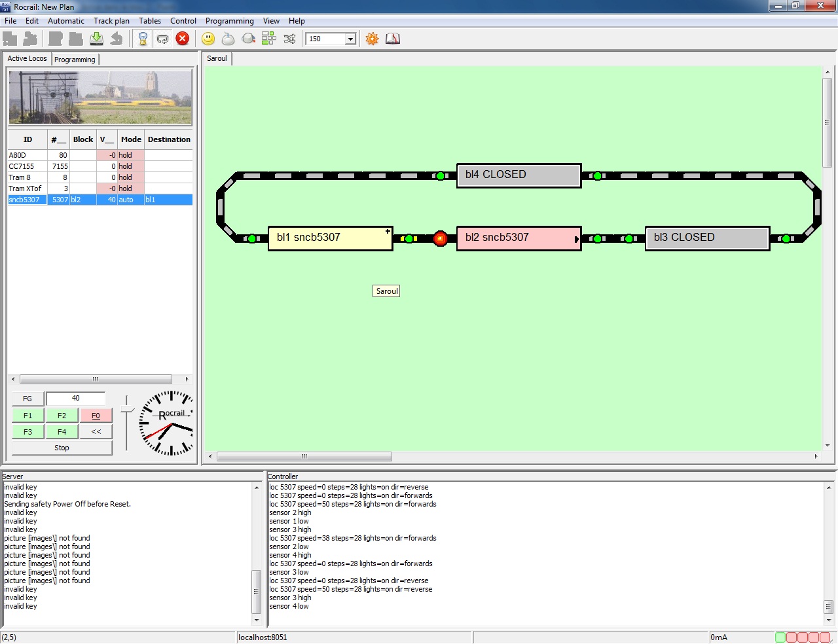Open the Edit menu
The image size is (838, 644).
32,21
